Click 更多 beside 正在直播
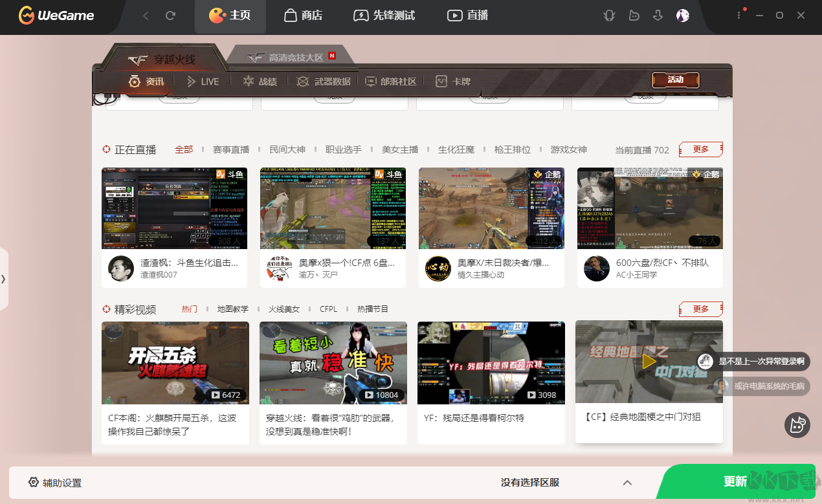The height and width of the screenshot is (504, 822). [x=701, y=149]
